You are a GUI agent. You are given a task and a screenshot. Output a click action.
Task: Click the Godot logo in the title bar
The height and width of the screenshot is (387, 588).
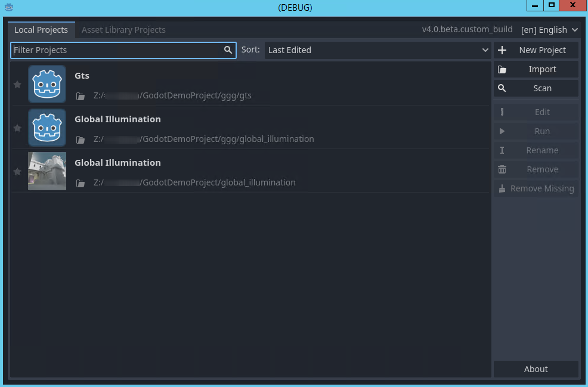(9, 7)
